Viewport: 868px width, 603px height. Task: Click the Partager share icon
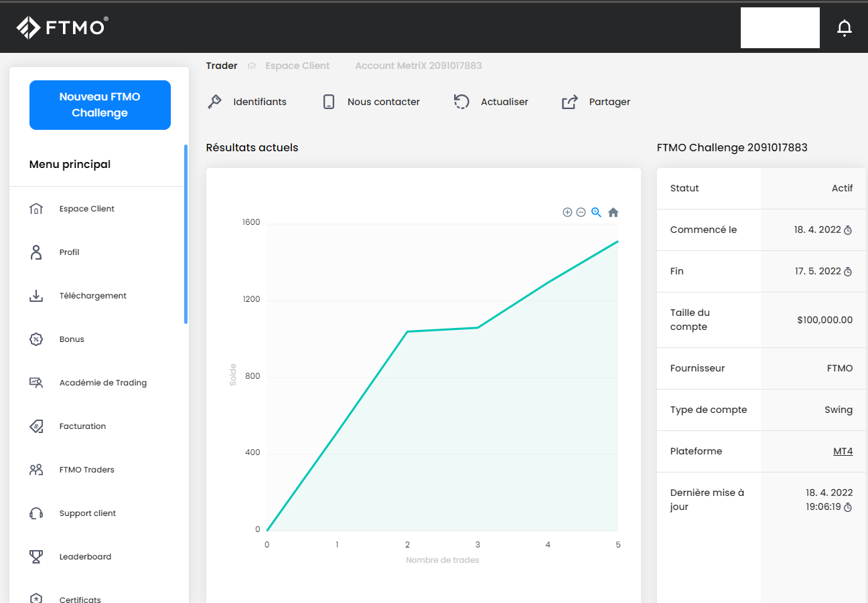click(569, 102)
